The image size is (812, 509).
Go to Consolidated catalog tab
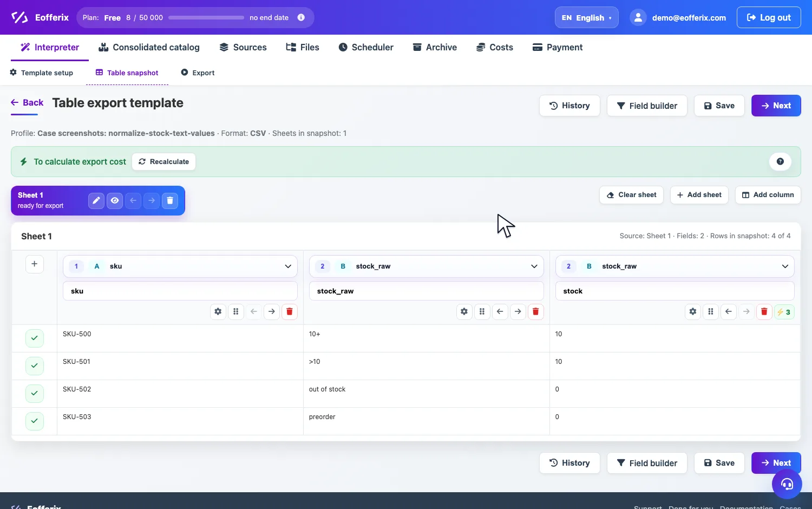pyautogui.click(x=149, y=47)
